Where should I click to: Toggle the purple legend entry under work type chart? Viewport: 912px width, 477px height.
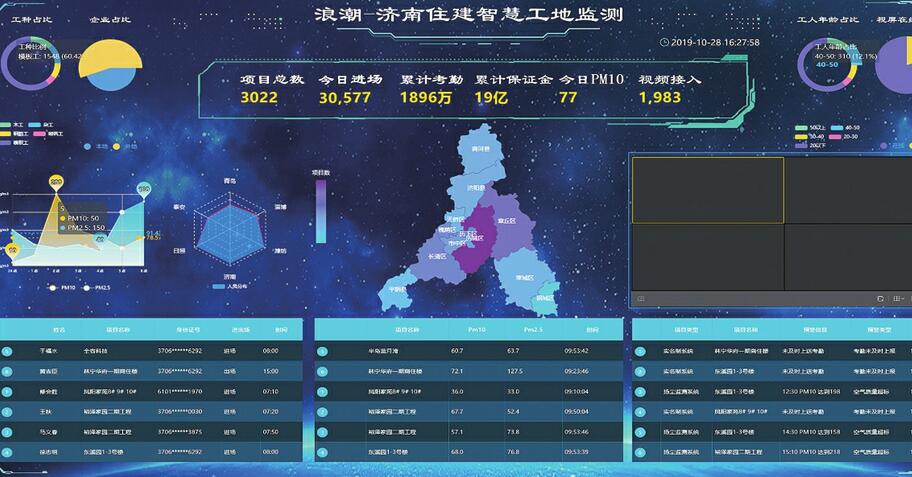point(15,142)
